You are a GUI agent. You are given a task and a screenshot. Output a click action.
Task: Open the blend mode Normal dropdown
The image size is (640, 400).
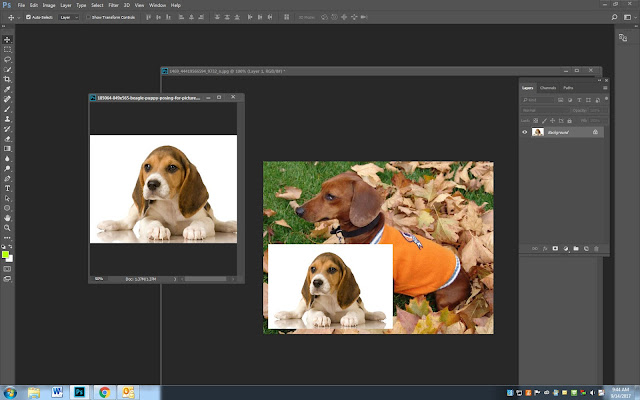click(x=545, y=110)
